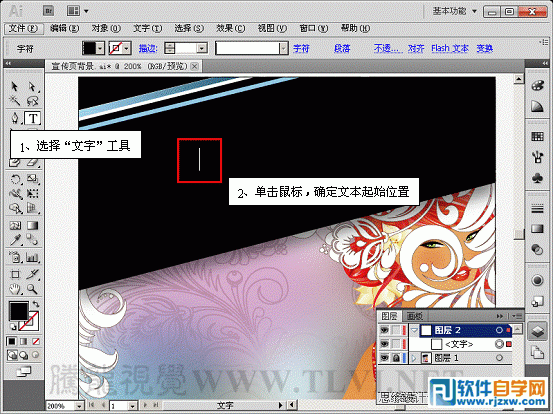Image resolution: width=553 pixels, height=414 pixels.
Task: Open the 文字 menu
Action: click(x=147, y=28)
